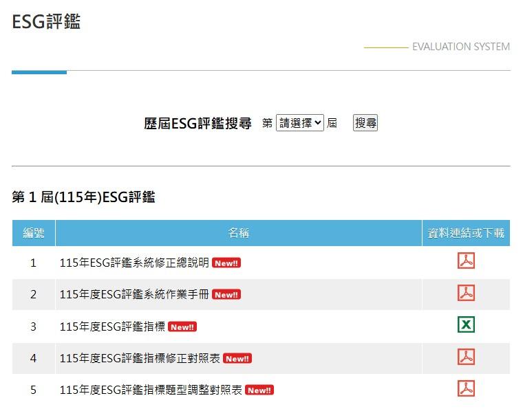The height and width of the screenshot is (420, 523).
Task: Click the ESG評鑑 page title
Action: point(46,21)
